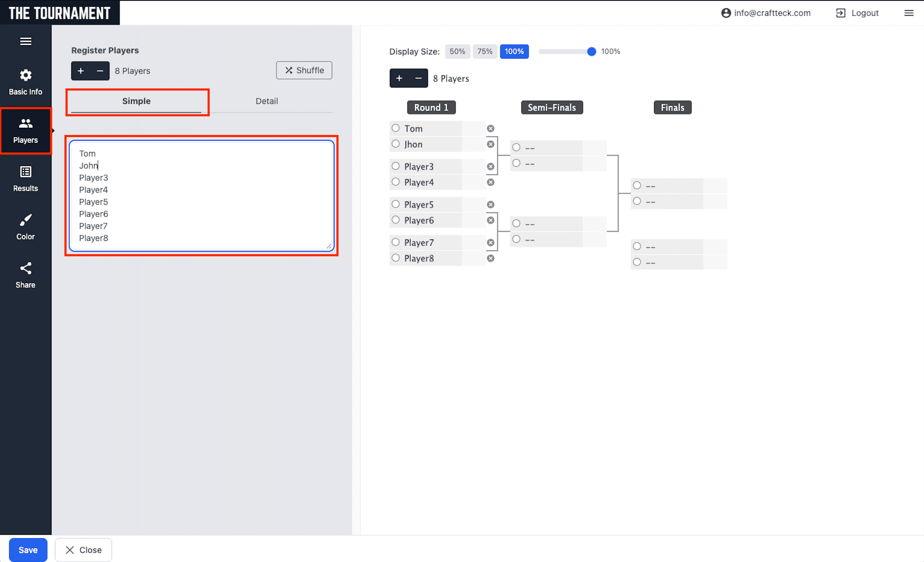Open the Color brush section

point(25,227)
